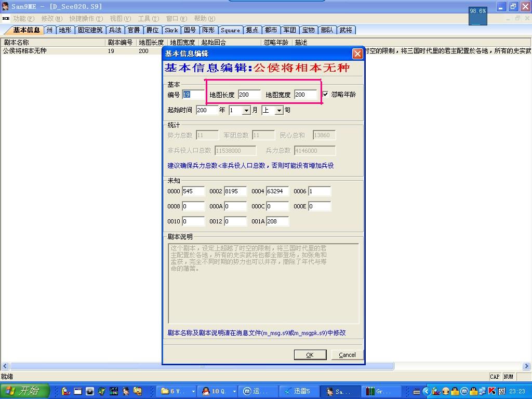
Task: Select the 都市 tab
Action: tap(271, 30)
